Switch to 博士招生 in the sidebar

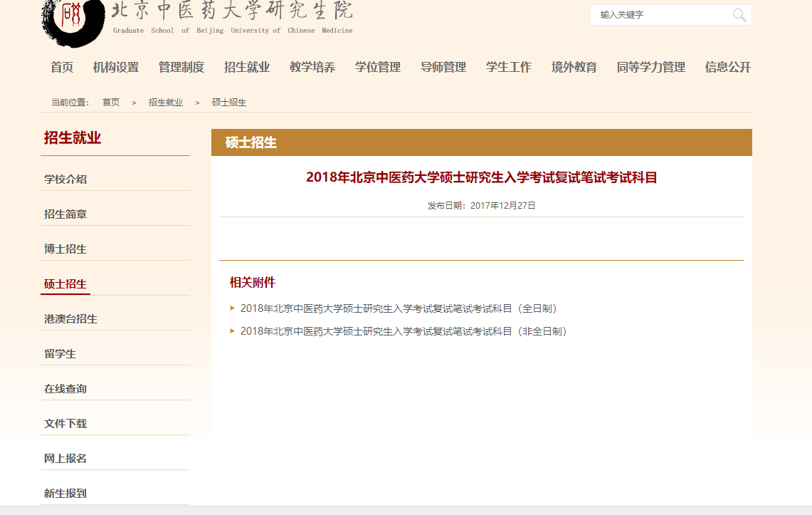65,249
